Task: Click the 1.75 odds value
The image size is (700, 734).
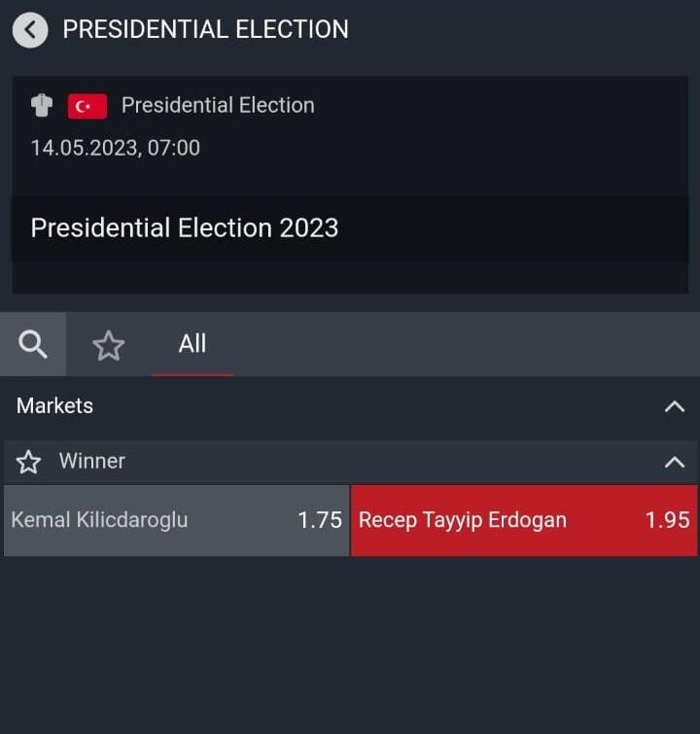Action: 320,520
